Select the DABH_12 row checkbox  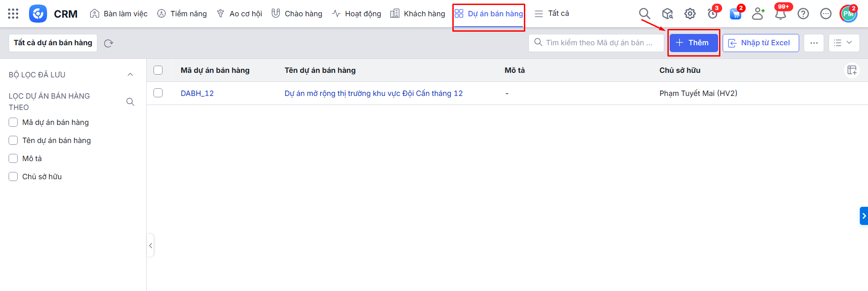point(158,93)
